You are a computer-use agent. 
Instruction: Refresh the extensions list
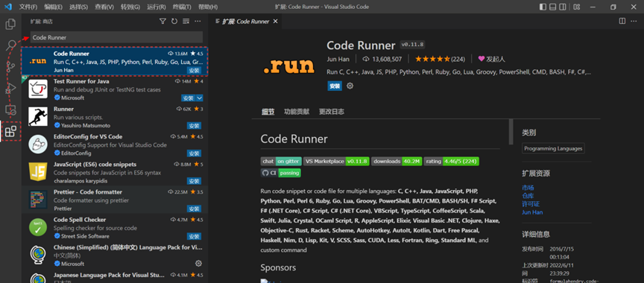point(174,22)
